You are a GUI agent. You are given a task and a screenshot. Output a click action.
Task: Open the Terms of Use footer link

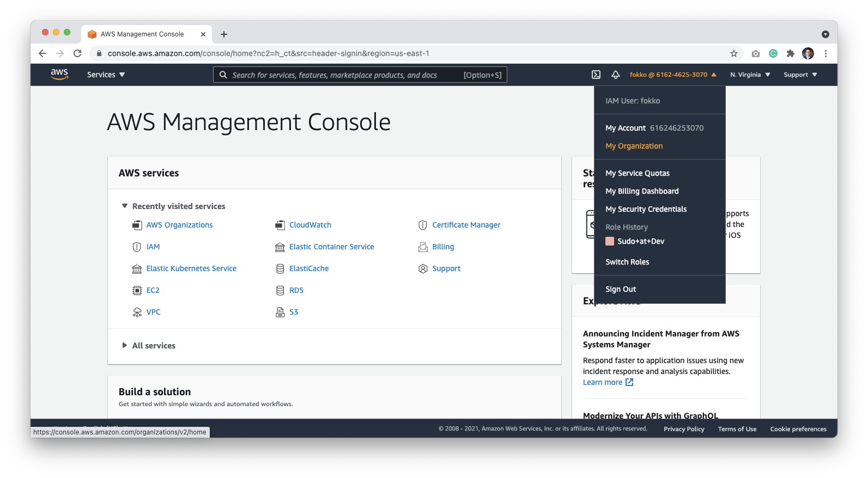[x=737, y=429]
